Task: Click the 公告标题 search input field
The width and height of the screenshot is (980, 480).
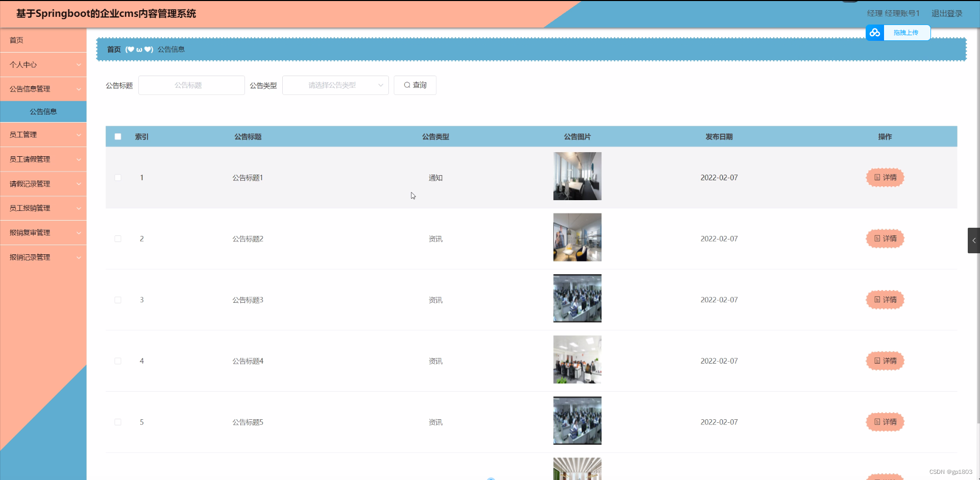Action: click(x=191, y=85)
